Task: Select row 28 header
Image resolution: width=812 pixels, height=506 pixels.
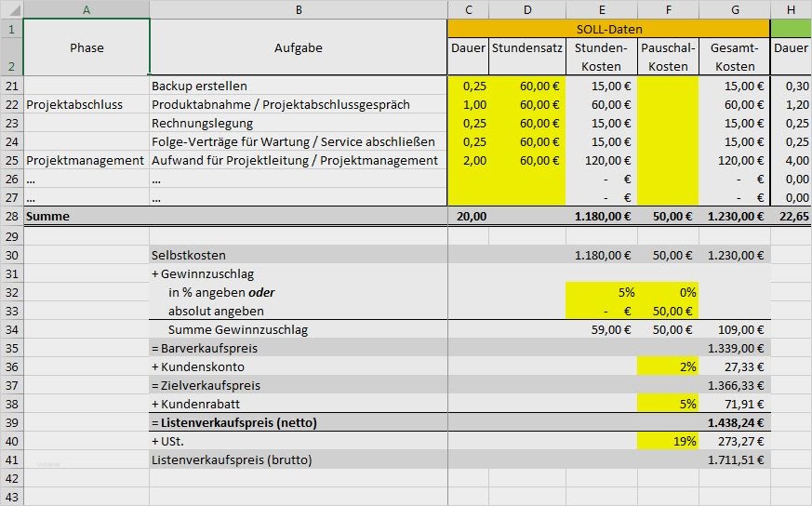Action: tap(11, 216)
